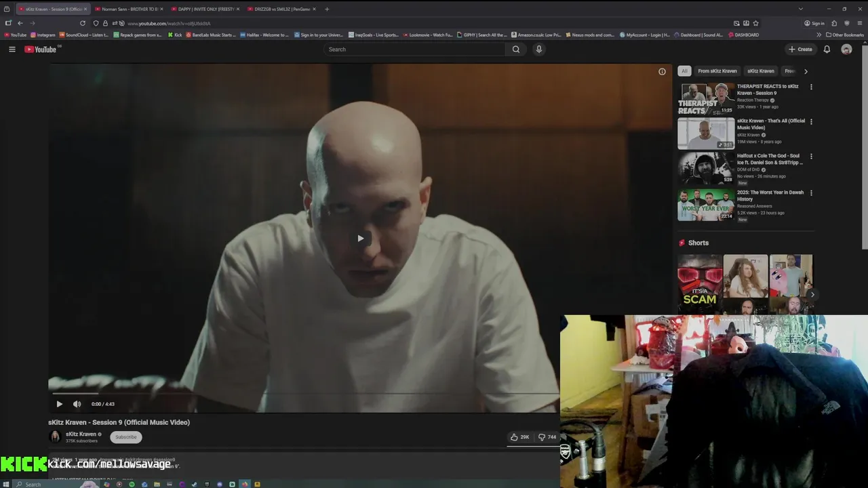Image resolution: width=868 pixels, height=488 pixels.
Task: Like the video with thumbs up
Action: pos(520,437)
